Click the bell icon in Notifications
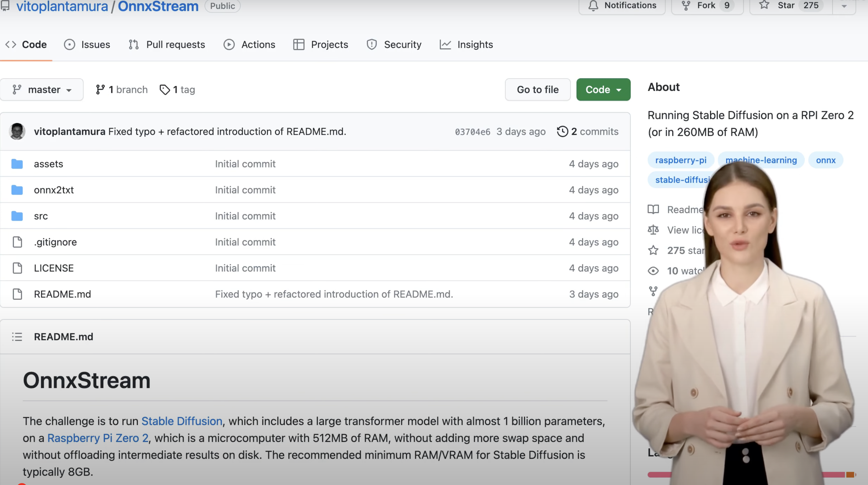The height and width of the screenshot is (485, 868). click(593, 6)
